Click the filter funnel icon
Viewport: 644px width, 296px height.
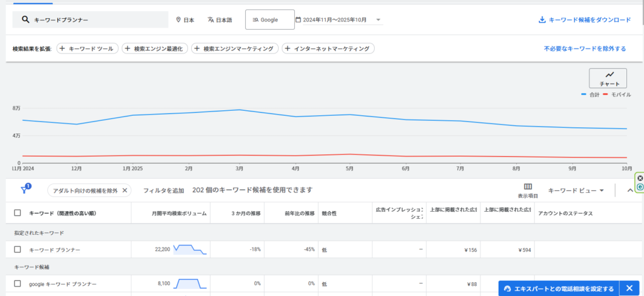(25, 190)
